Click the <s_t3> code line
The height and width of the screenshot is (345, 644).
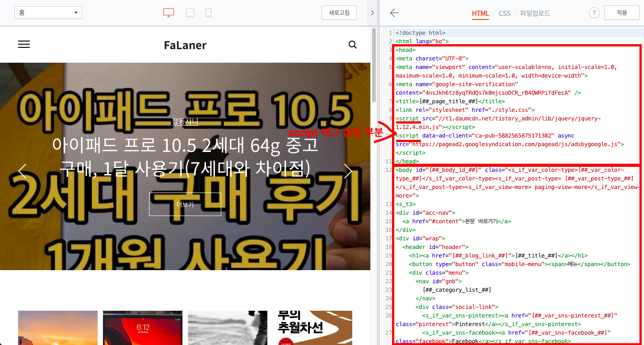coord(406,204)
